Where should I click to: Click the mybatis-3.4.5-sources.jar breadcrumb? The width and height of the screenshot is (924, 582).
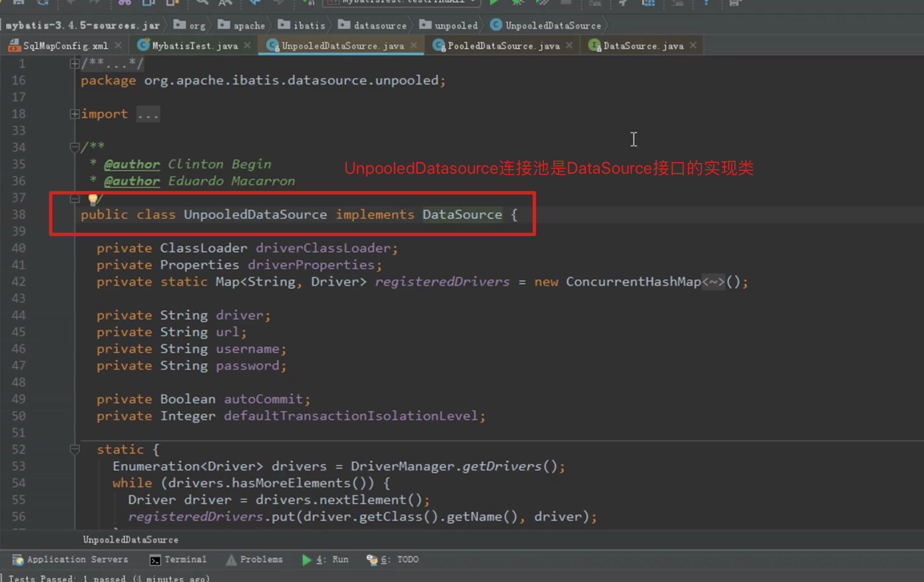pyautogui.click(x=83, y=26)
